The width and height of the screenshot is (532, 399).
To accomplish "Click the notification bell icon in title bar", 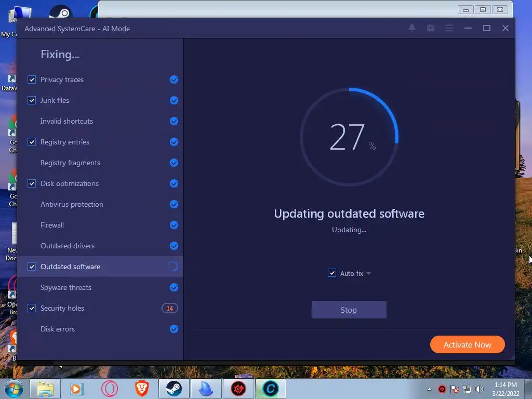I will pyautogui.click(x=412, y=28).
